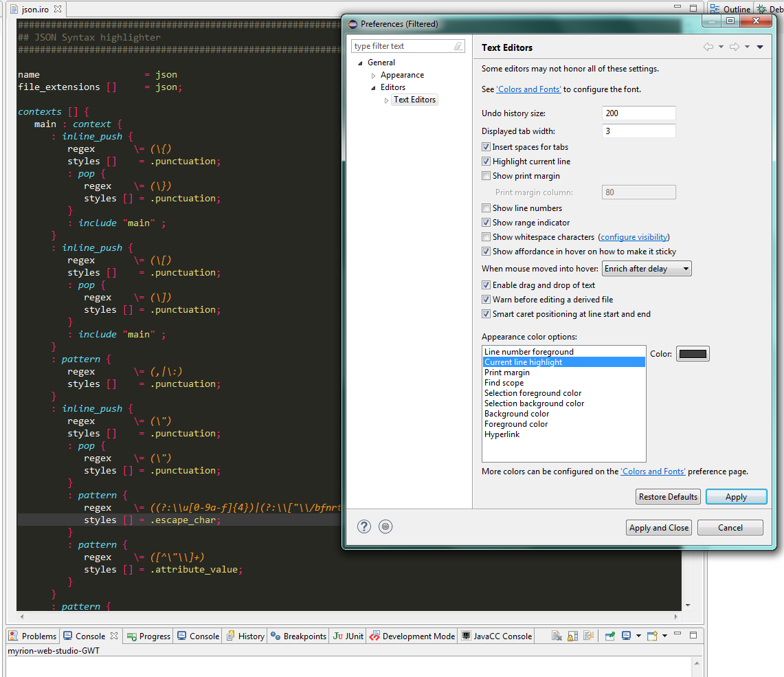The height and width of the screenshot is (677, 784).
Task: Pin the Console view
Action: click(610, 636)
